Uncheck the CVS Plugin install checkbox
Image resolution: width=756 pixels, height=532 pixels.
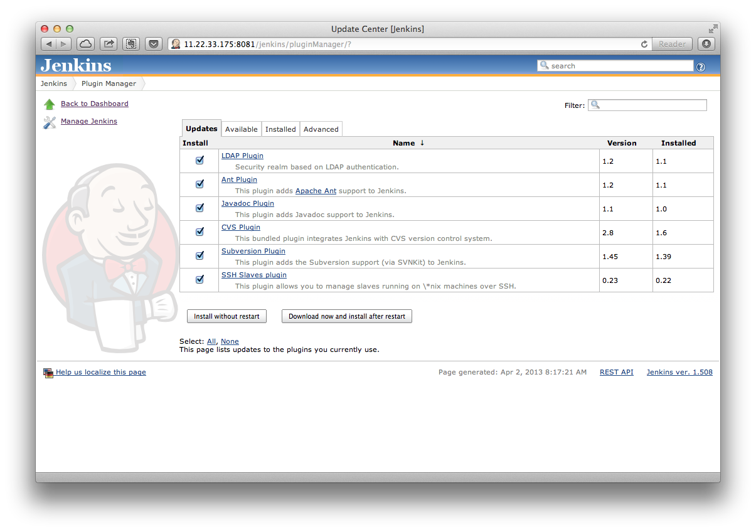pos(200,231)
